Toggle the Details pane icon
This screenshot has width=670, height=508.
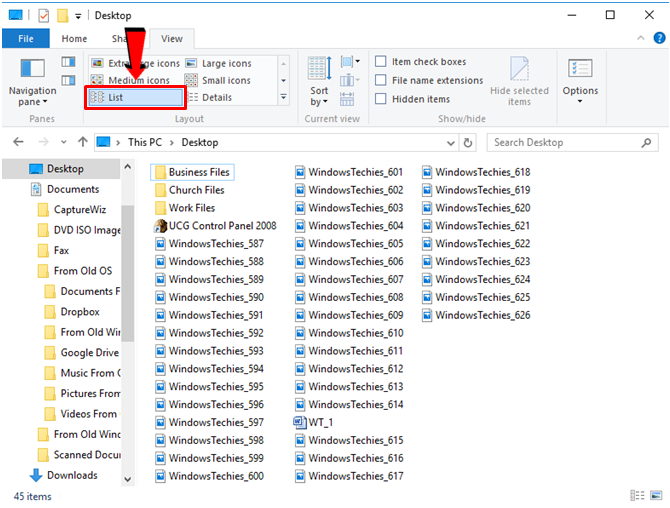(x=68, y=80)
